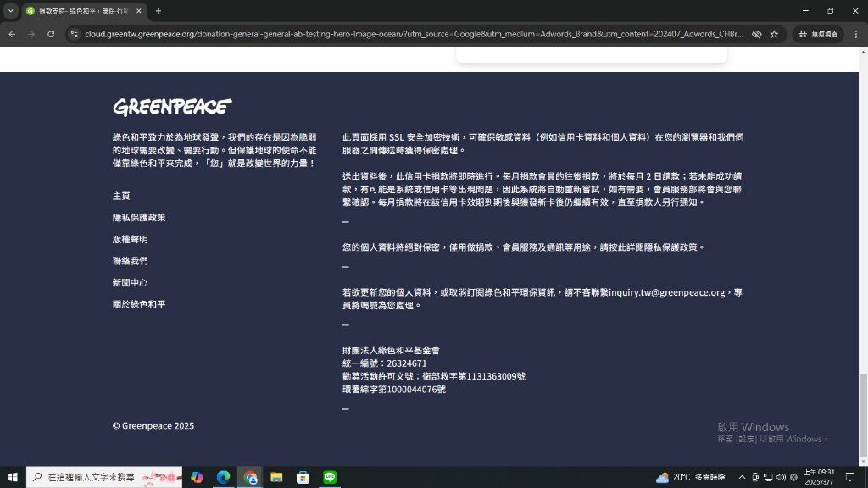
Task: Click the inquiry.tw@greenpeace.org email address
Action: [x=666, y=292]
